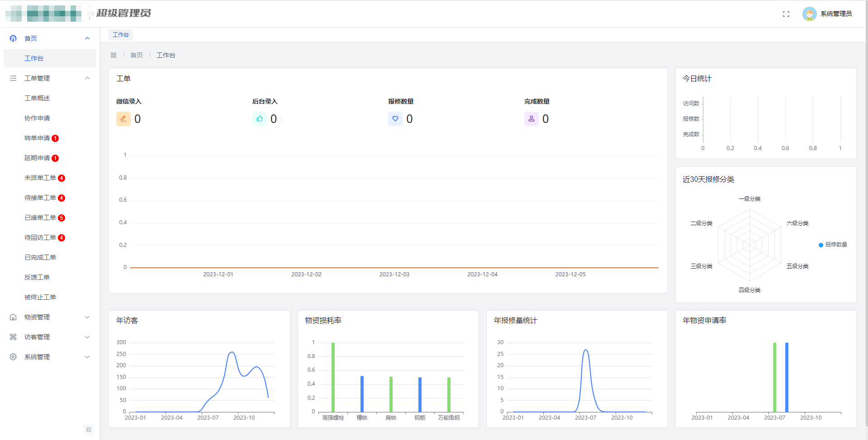Click the 系统管理员 username

click(836, 14)
